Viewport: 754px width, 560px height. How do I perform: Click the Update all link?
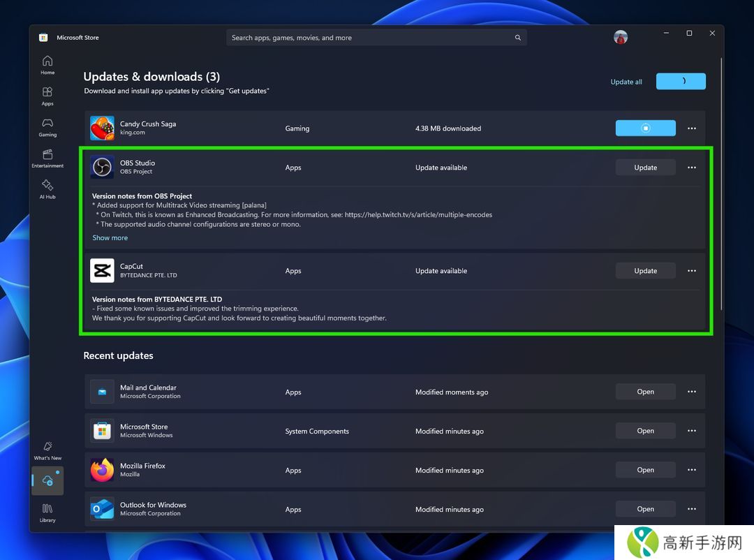pos(626,82)
